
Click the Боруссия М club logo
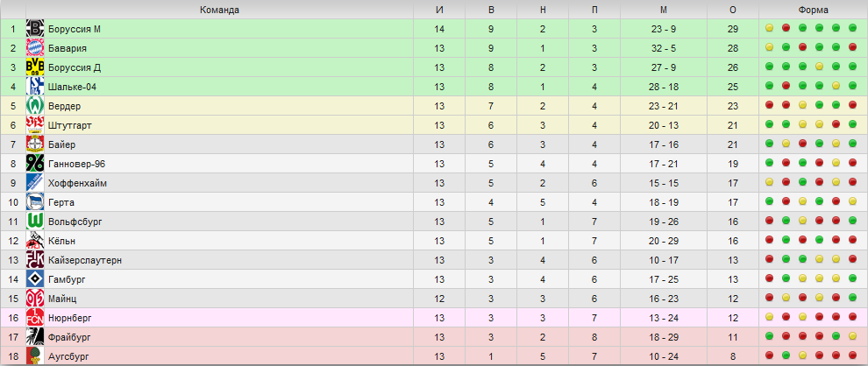point(35,29)
